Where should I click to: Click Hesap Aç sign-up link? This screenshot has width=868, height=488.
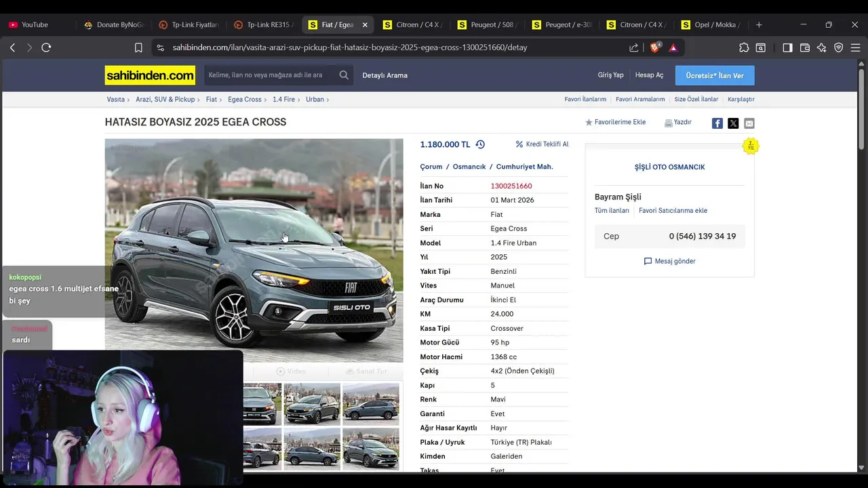[649, 75]
